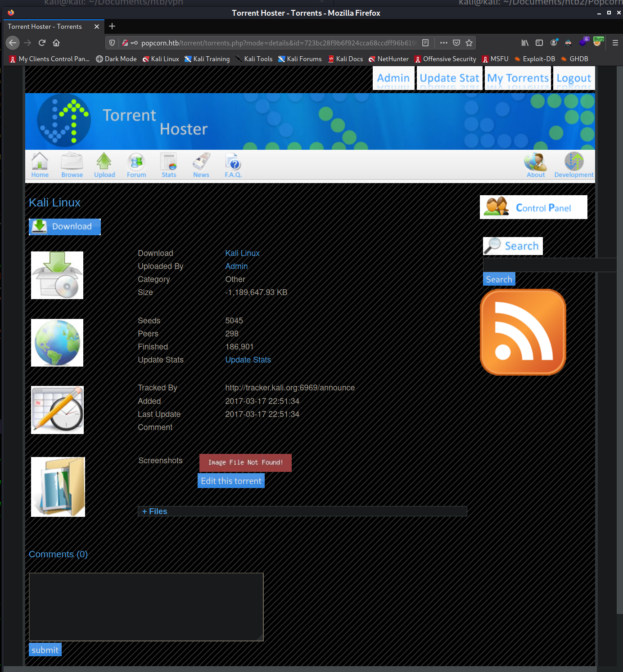Image resolution: width=623 pixels, height=672 pixels.
Task: Open the Admin menu item
Action: [x=393, y=78]
